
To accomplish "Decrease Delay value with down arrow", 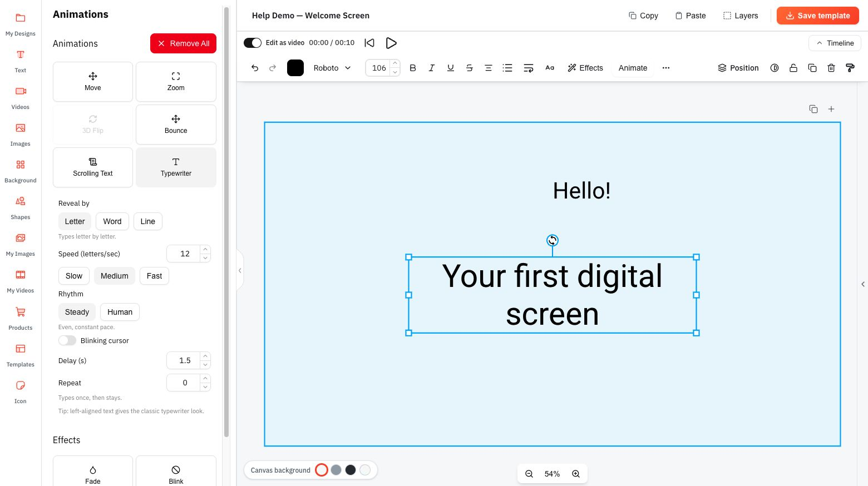I will coord(205,365).
